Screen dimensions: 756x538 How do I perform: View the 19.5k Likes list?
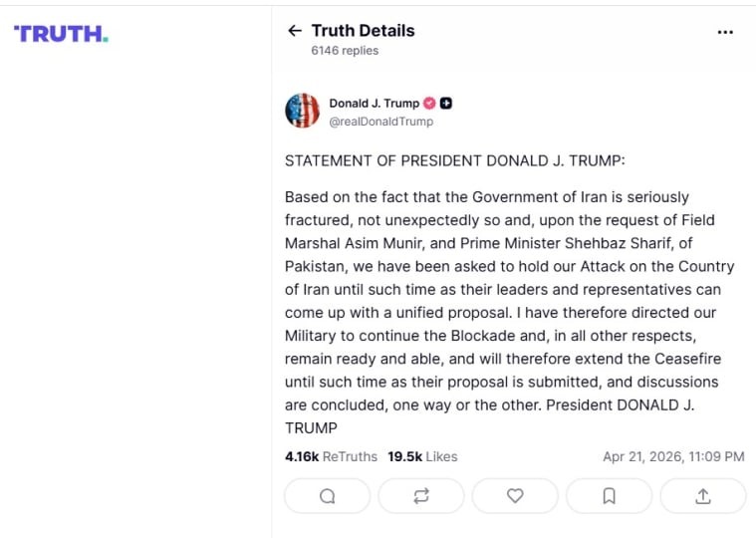pyautogui.click(x=422, y=456)
